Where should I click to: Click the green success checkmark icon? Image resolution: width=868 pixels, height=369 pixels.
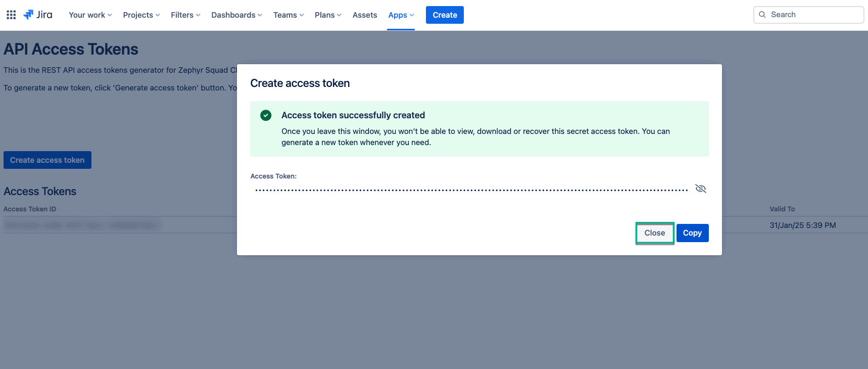click(x=266, y=115)
